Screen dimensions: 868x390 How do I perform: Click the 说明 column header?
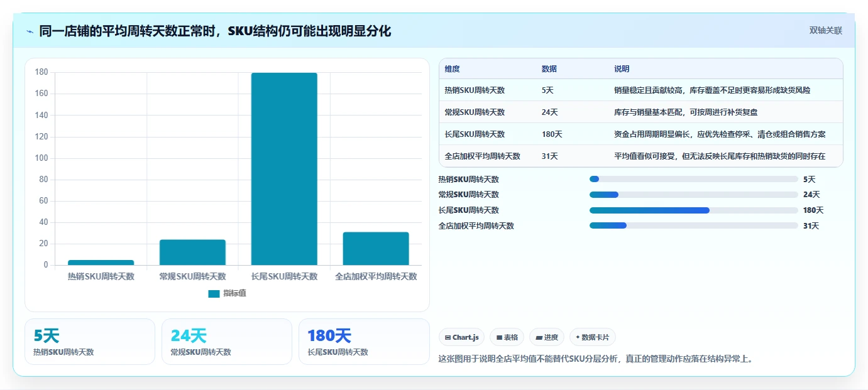622,69
